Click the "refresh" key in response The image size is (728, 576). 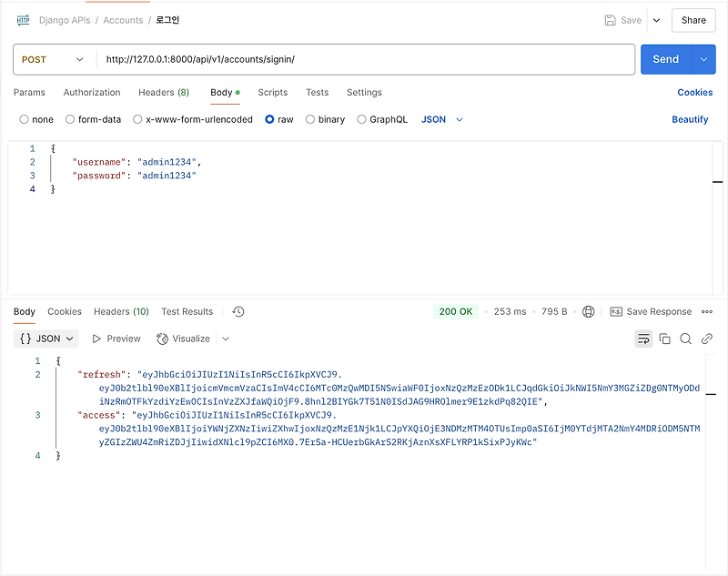point(102,375)
